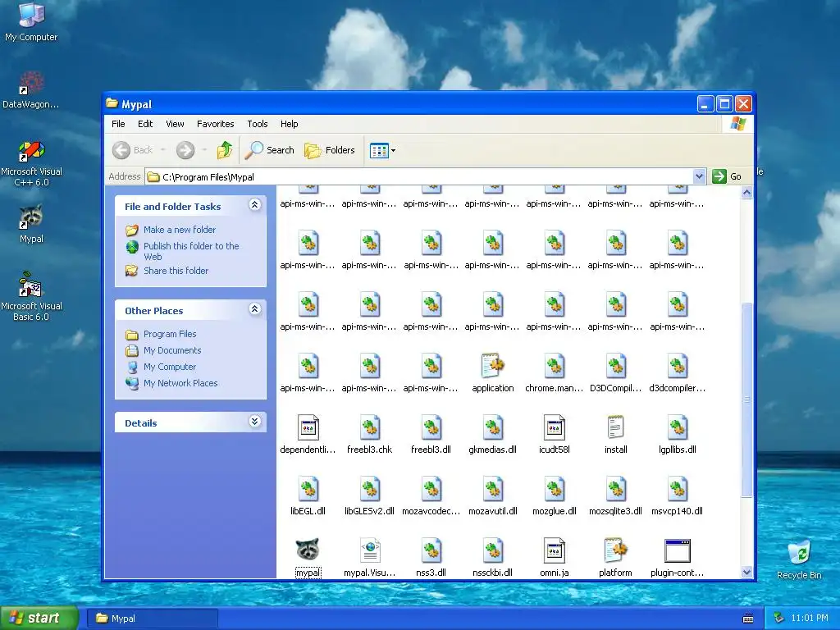The image size is (840, 630).
Task: Select Microsoft Visual Basic 6.0 desktop shortcut
Action: 31,297
